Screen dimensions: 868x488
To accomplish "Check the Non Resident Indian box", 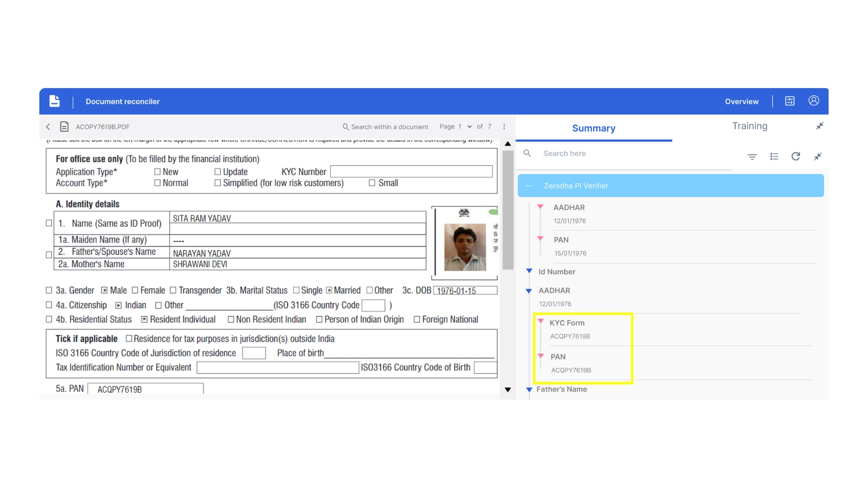I will pyautogui.click(x=231, y=319).
